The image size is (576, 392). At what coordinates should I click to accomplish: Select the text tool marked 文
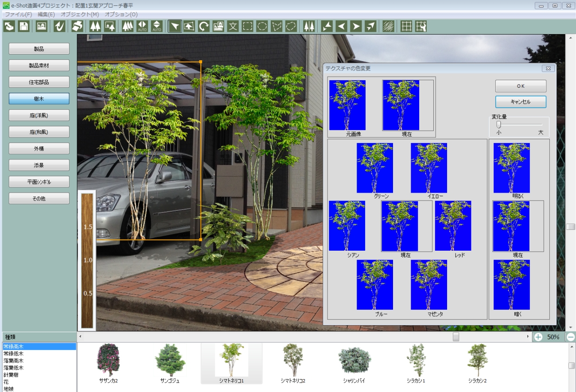[x=233, y=26]
